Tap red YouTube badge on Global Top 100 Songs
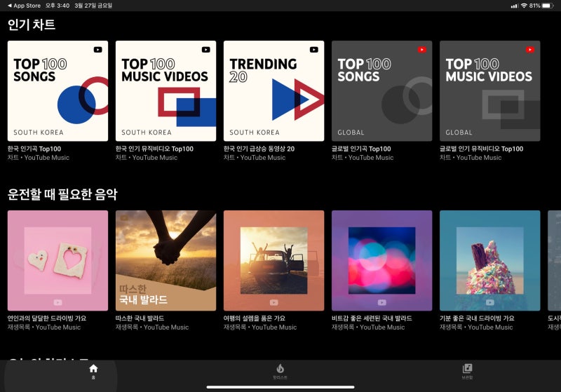Screen dimensions: 561x392 click(422, 50)
